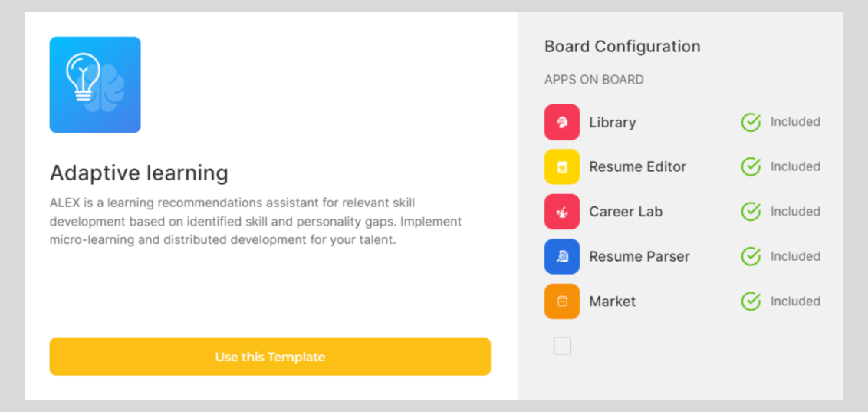The image size is (868, 412).
Task: Click the Resume Parser app label
Action: (639, 257)
